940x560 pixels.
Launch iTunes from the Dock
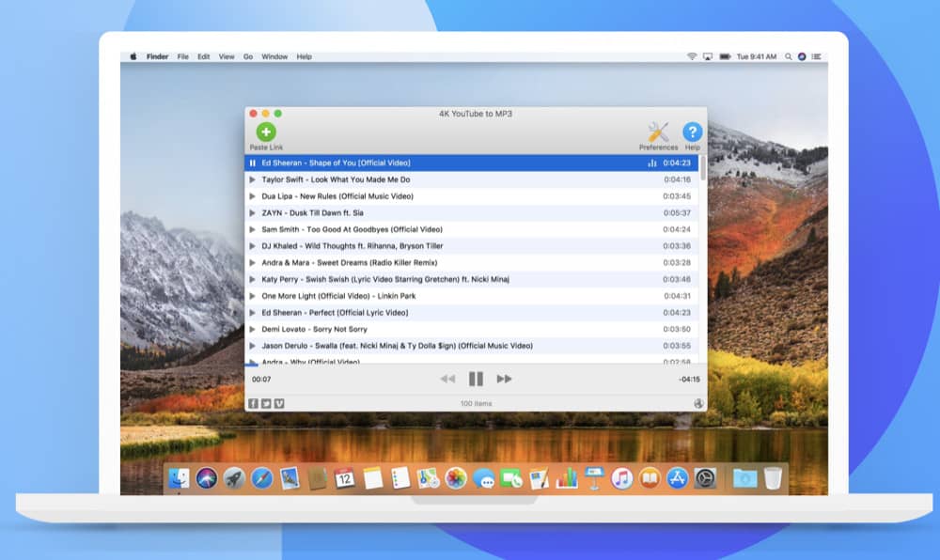click(620, 478)
